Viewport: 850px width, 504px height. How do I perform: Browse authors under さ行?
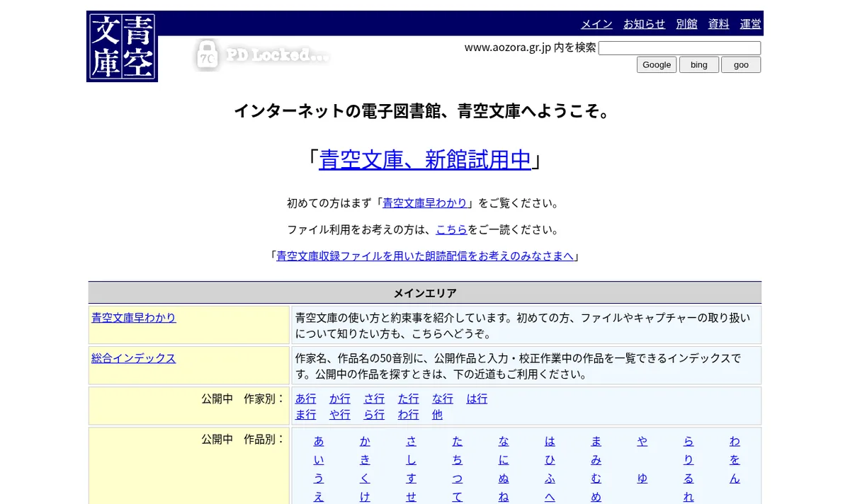[x=374, y=399]
